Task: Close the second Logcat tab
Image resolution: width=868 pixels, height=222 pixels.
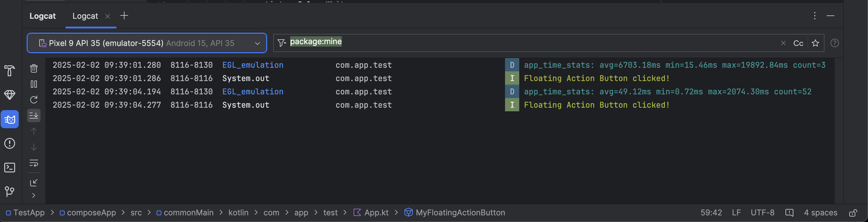Action: [108, 16]
